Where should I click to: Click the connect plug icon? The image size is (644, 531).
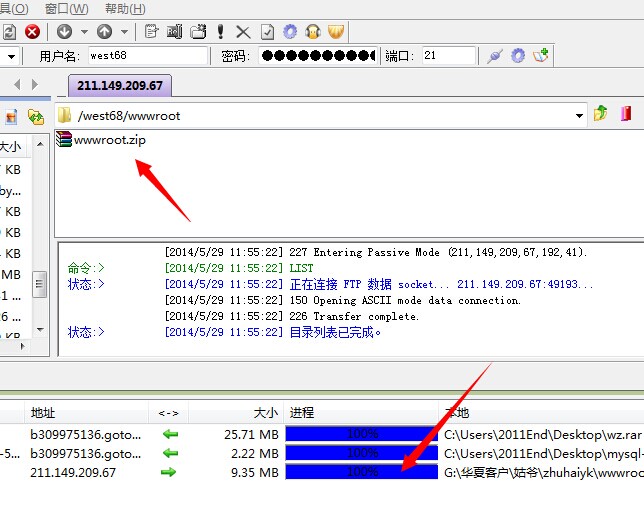pos(495,56)
